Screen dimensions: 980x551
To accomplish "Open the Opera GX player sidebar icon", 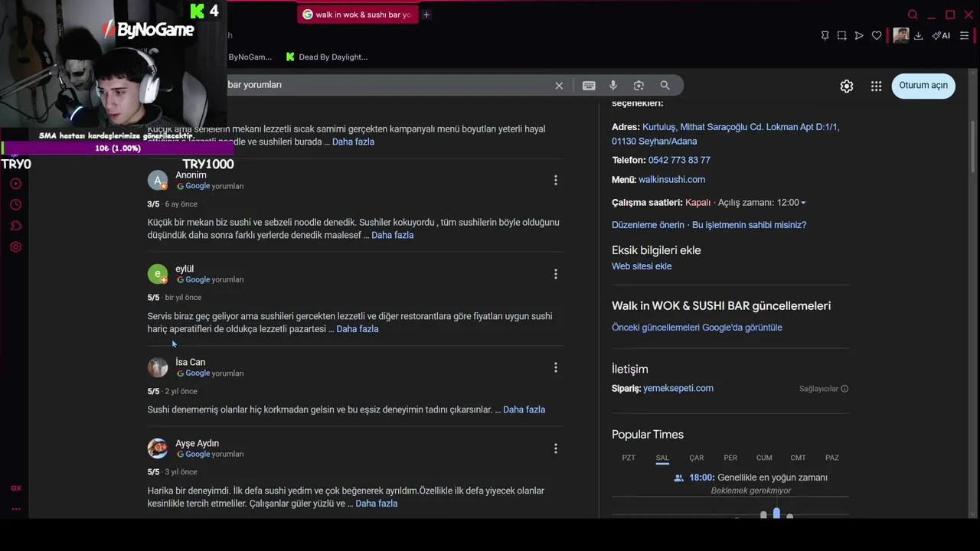I will 15,184.
